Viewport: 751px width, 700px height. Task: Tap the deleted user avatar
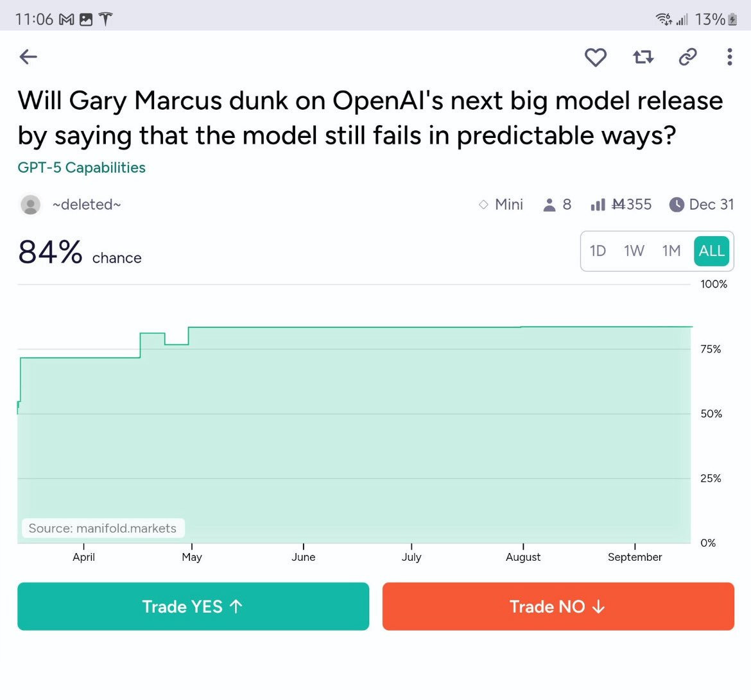point(30,205)
